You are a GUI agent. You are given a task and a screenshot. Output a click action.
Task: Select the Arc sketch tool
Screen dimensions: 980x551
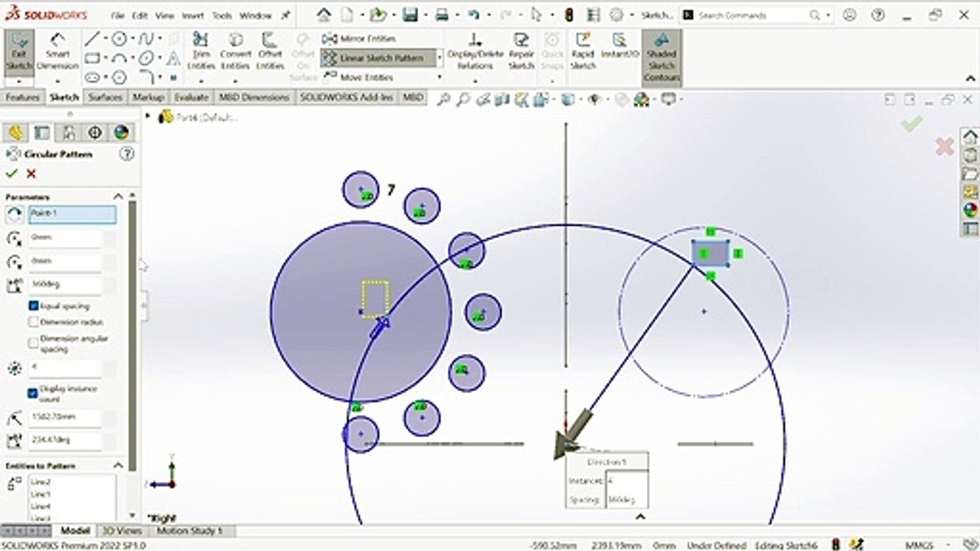tap(119, 58)
